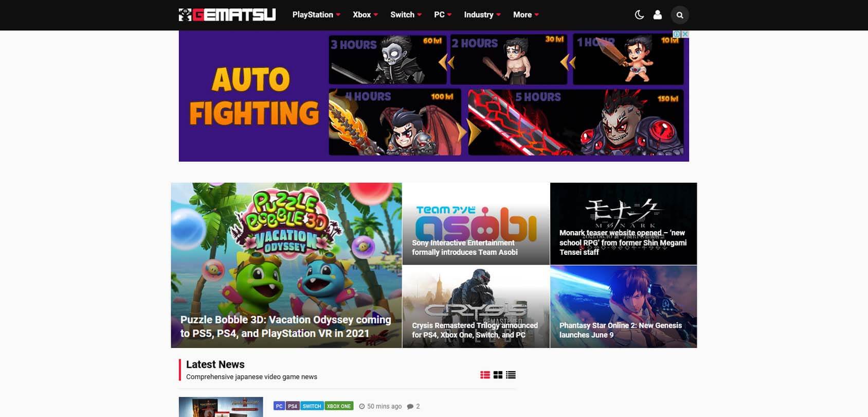
Task: Filter by the SWITCH tag badge
Action: tap(312, 406)
